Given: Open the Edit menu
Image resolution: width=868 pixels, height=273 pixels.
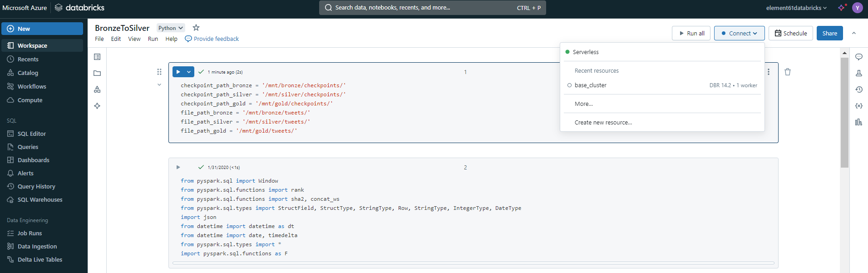Looking at the screenshot, I should [x=116, y=39].
